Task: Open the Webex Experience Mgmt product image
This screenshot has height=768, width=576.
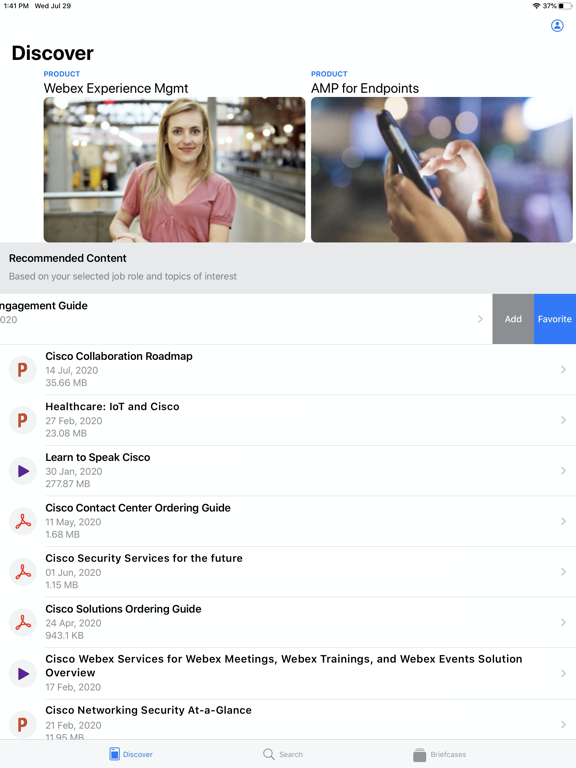Action: point(174,169)
